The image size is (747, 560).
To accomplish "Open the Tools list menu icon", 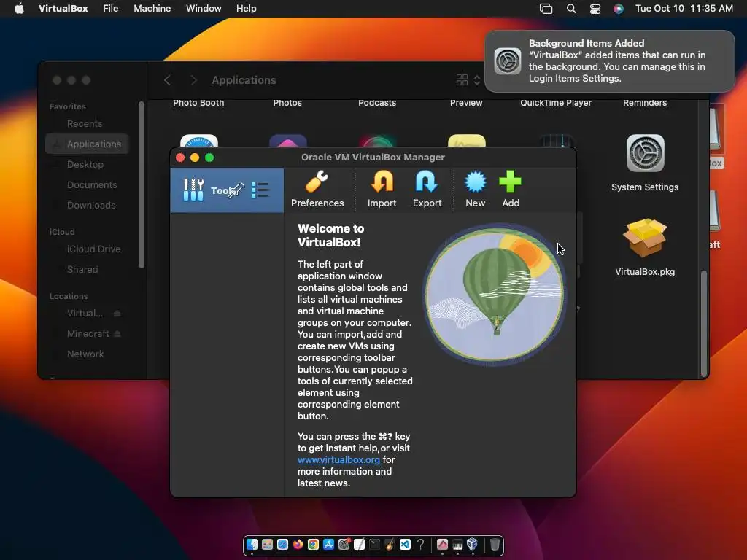I will pyautogui.click(x=260, y=190).
